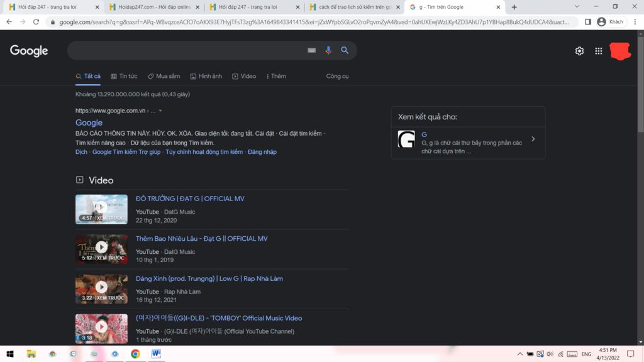
Task: Expand the dropdown arrow beside google.com.vn URL
Action: click(160, 111)
